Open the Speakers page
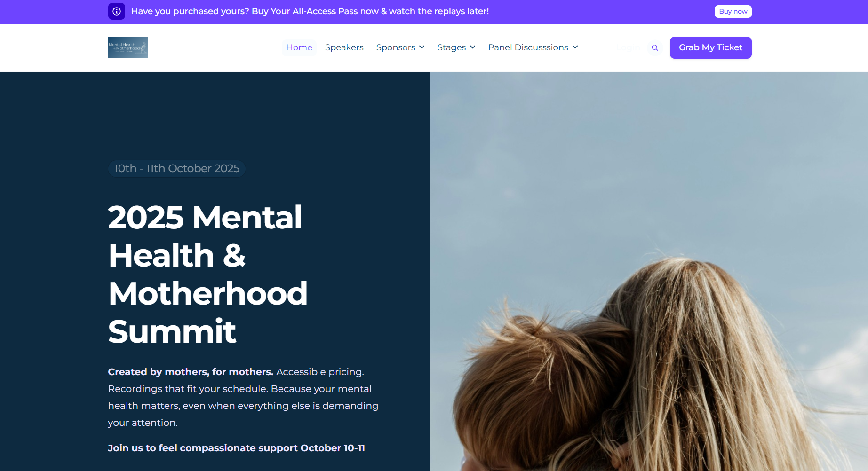Viewport: 868px width, 471px height. [344, 47]
